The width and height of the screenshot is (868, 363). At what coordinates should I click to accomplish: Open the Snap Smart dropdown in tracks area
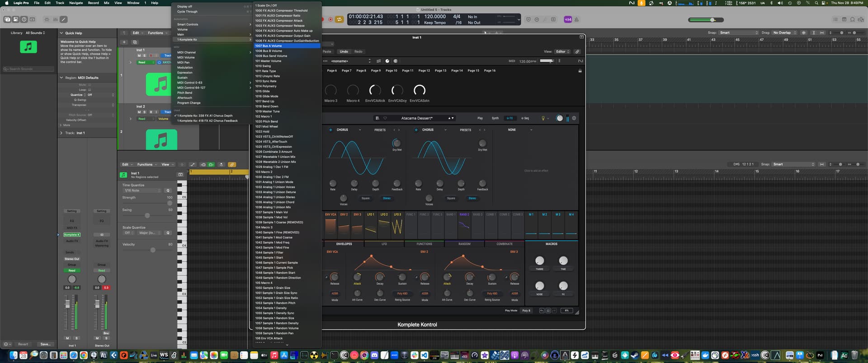[x=739, y=33]
